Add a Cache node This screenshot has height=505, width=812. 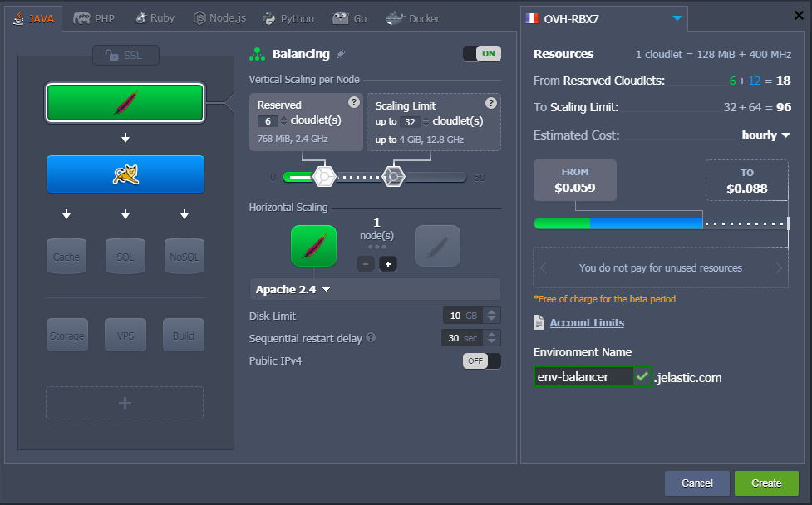click(x=66, y=256)
